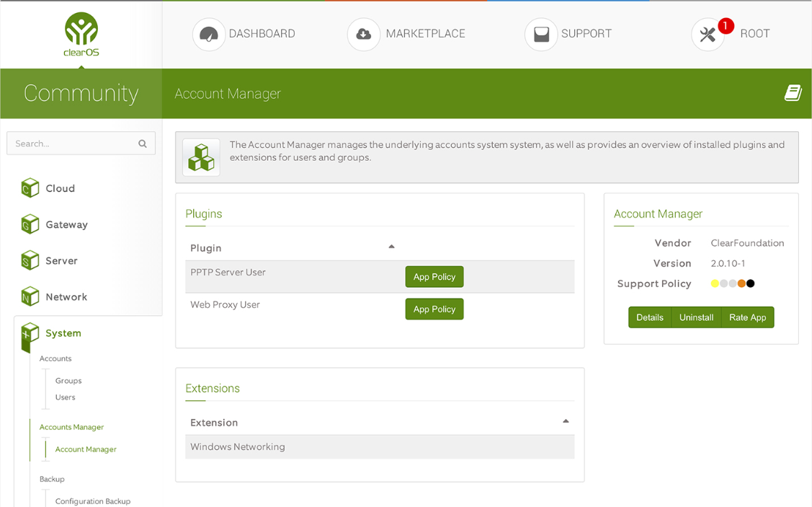
Task: Expand the Gateway menu
Action: point(66,224)
